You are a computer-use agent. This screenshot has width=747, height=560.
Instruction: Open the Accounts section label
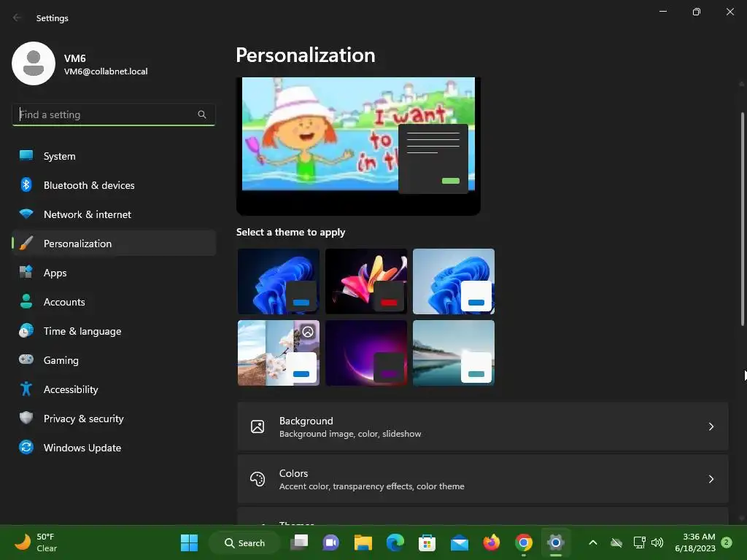coord(64,302)
